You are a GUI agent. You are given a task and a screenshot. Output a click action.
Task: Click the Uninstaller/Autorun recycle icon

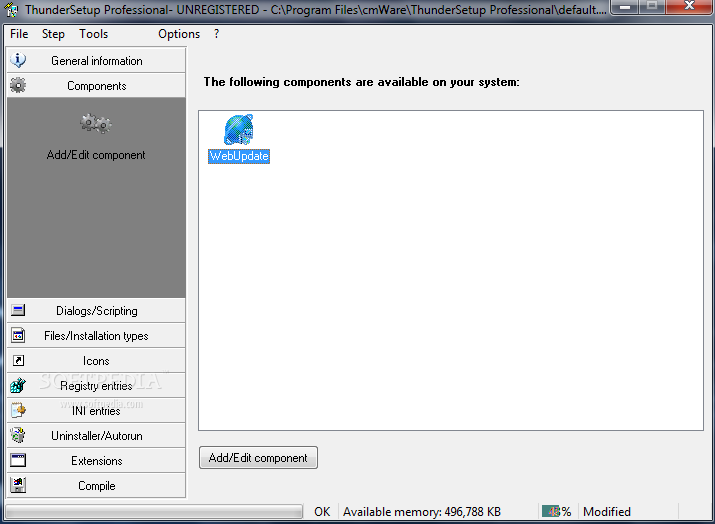pos(18,436)
